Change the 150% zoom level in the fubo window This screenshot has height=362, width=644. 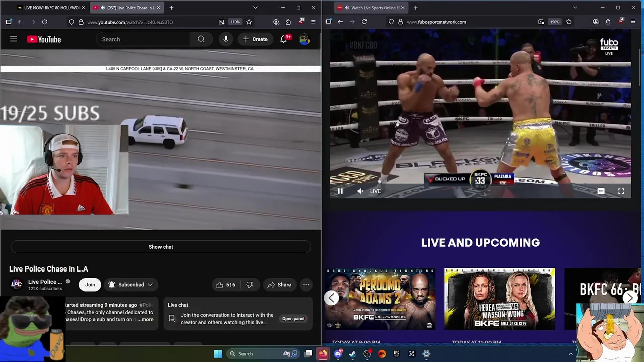tap(554, 22)
